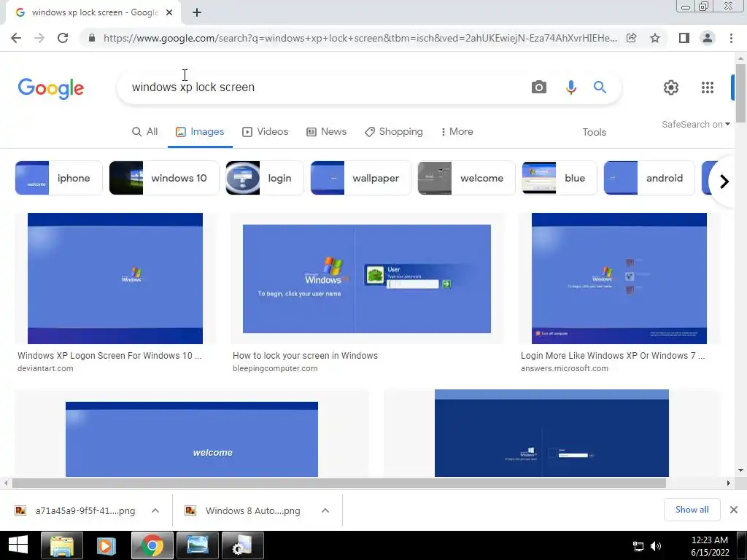Click the browser forward arrow
Image resolution: width=747 pixels, height=560 pixels.
(x=39, y=38)
